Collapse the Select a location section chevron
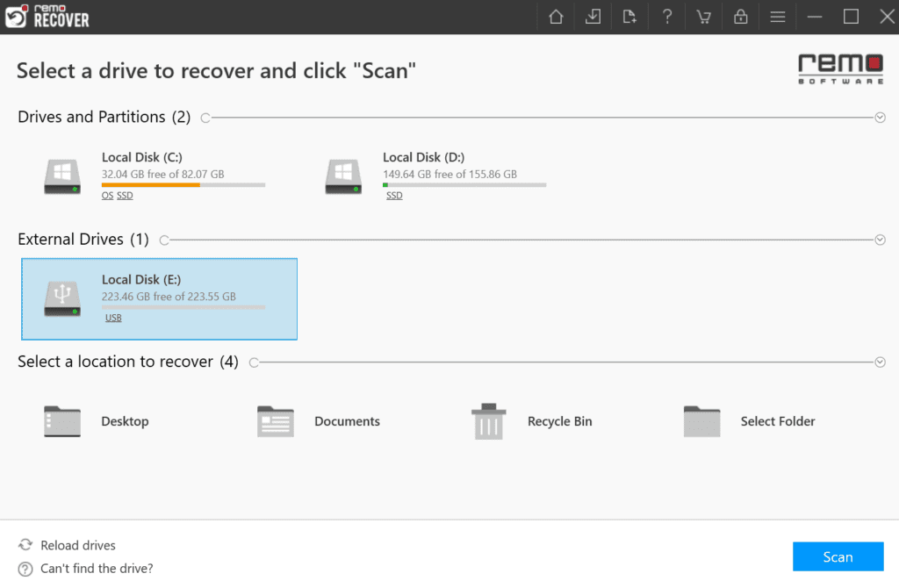This screenshot has height=588, width=899. (880, 362)
